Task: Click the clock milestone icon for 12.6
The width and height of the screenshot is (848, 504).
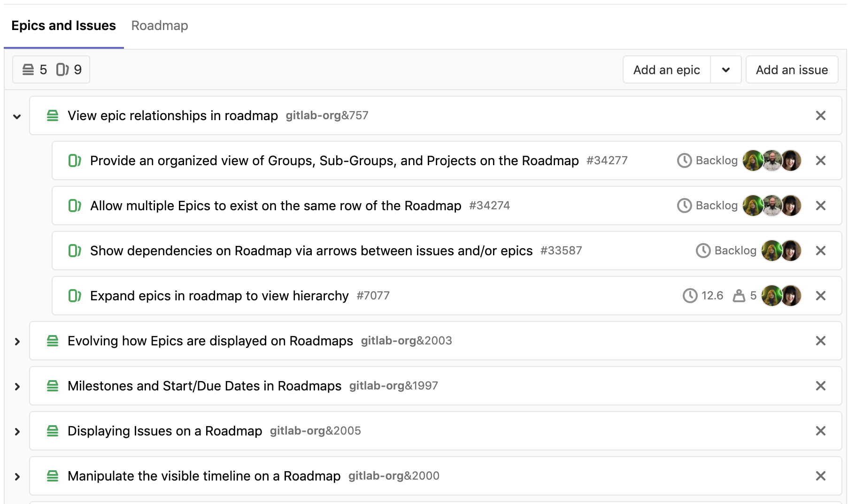Action: [690, 296]
